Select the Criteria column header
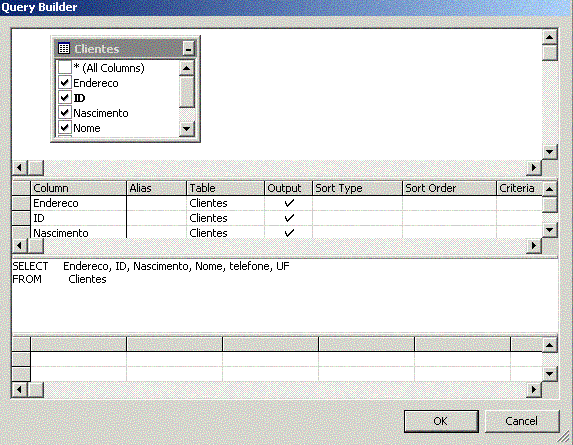573x445 pixels. click(519, 188)
